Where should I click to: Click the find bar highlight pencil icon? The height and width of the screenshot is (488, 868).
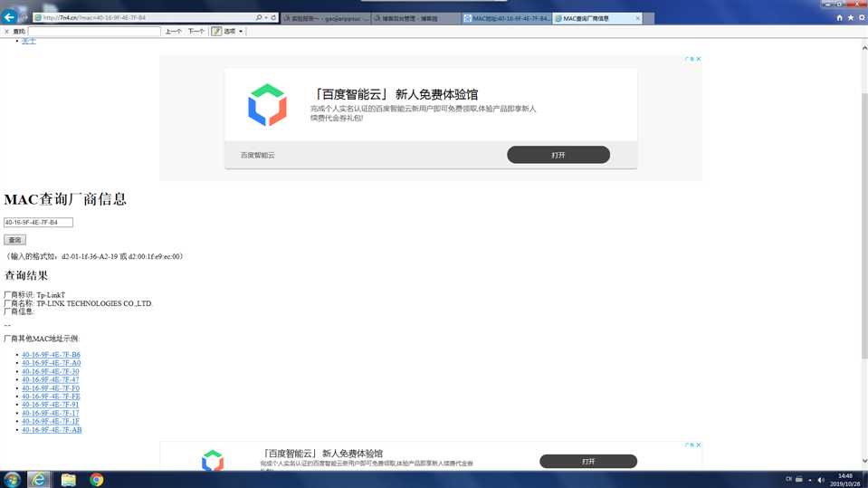click(216, 31)
